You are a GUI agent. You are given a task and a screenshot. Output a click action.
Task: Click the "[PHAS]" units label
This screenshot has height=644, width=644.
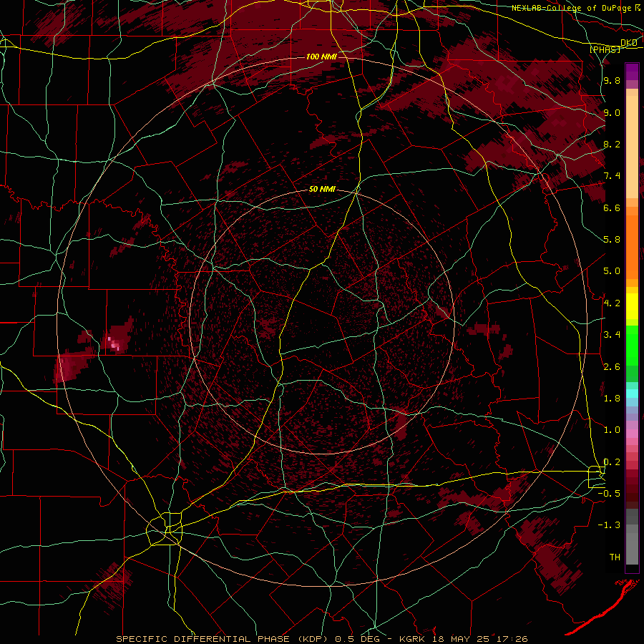[605, 49]
